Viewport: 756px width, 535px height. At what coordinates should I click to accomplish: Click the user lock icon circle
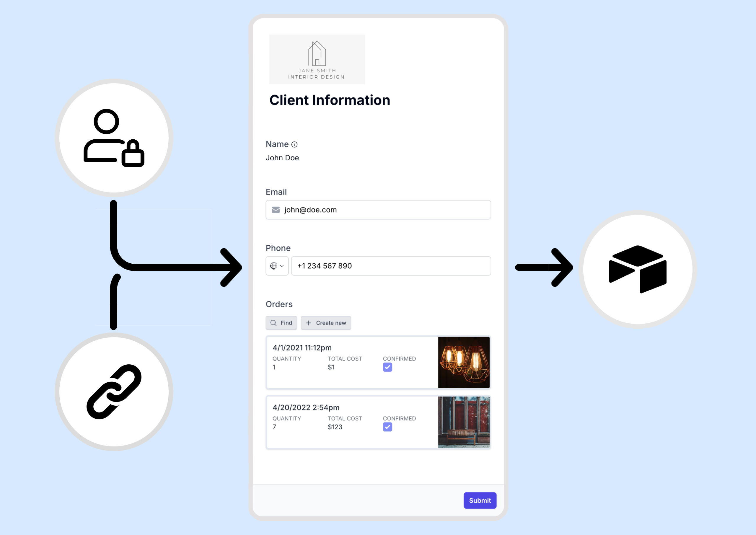tap(114, 138)
